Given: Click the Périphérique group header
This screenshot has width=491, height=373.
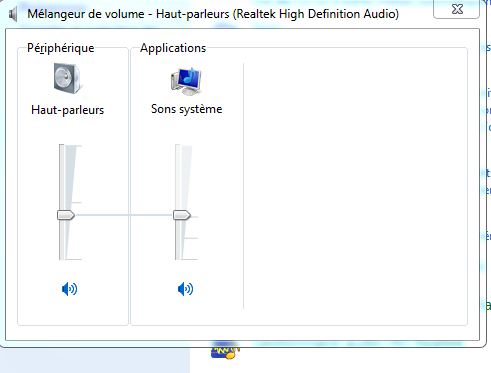Looking at the screenshot, I should coord(61,48).
